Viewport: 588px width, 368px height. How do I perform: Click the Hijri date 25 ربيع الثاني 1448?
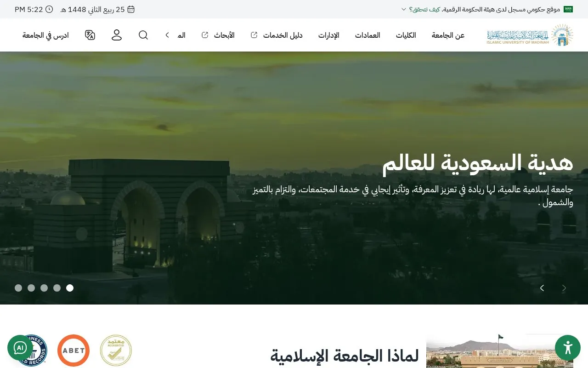(94, 9)
